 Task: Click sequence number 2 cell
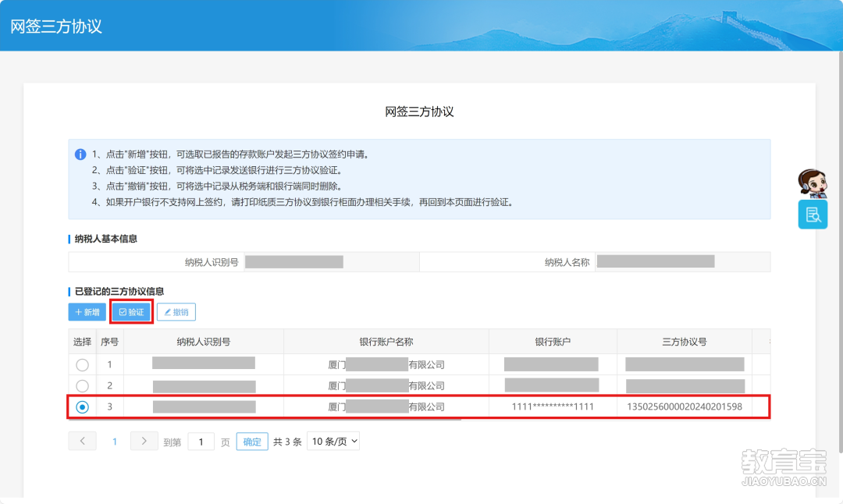[x=110, y=385]
